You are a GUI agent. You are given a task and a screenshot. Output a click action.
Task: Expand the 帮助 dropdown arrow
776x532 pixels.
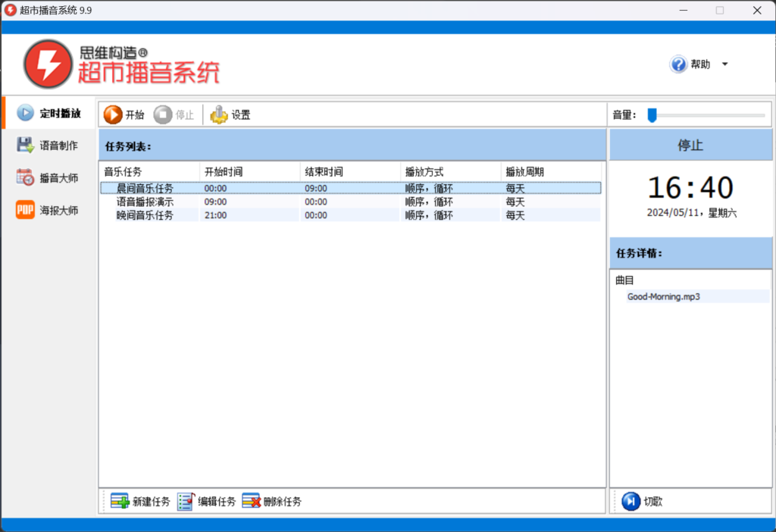724,64
